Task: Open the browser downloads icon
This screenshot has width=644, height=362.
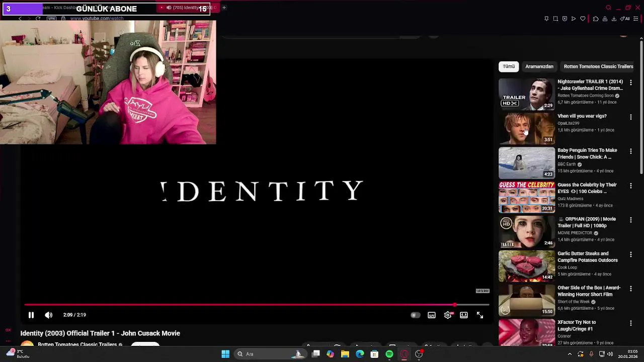Action: coord(614,19)
